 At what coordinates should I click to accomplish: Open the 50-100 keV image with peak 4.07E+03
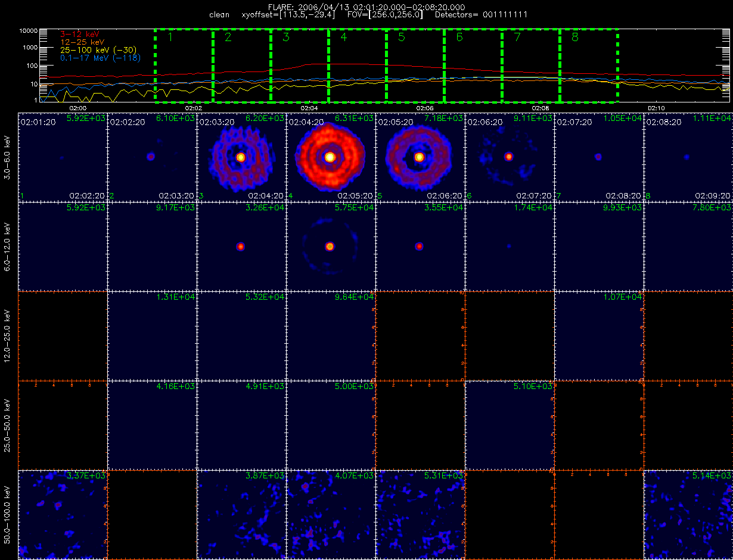click(x=331, y=514)
